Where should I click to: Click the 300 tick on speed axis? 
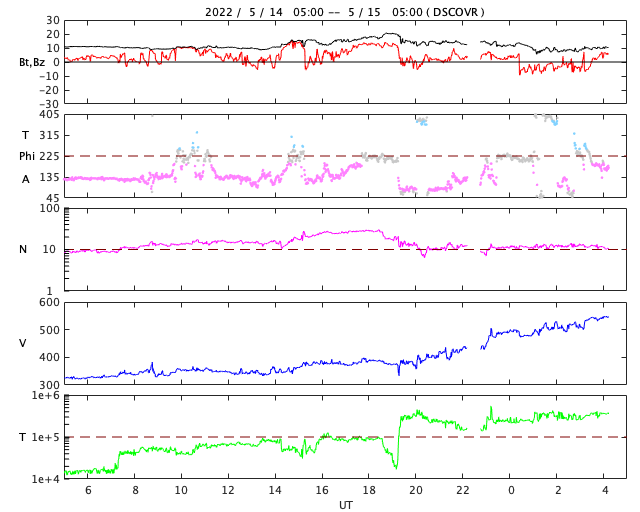49,385
